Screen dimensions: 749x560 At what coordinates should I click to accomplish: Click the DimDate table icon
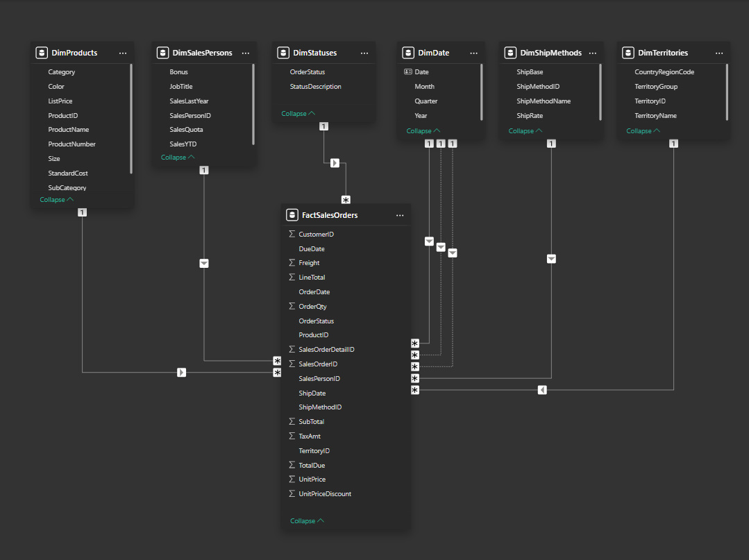[408, 53]
